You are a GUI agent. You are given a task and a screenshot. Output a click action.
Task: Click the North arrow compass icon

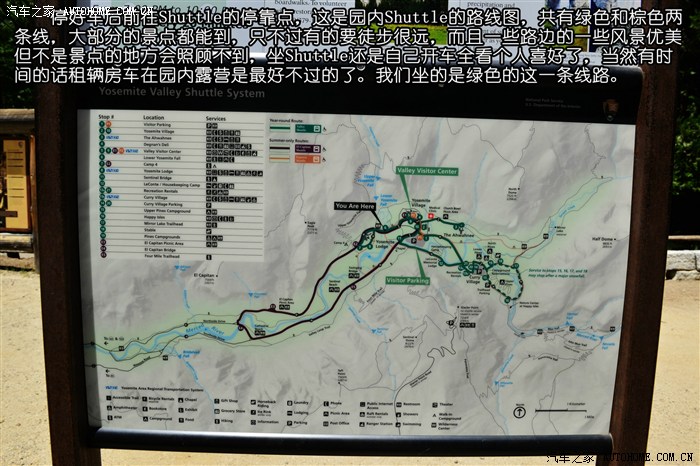click(520, 411)
